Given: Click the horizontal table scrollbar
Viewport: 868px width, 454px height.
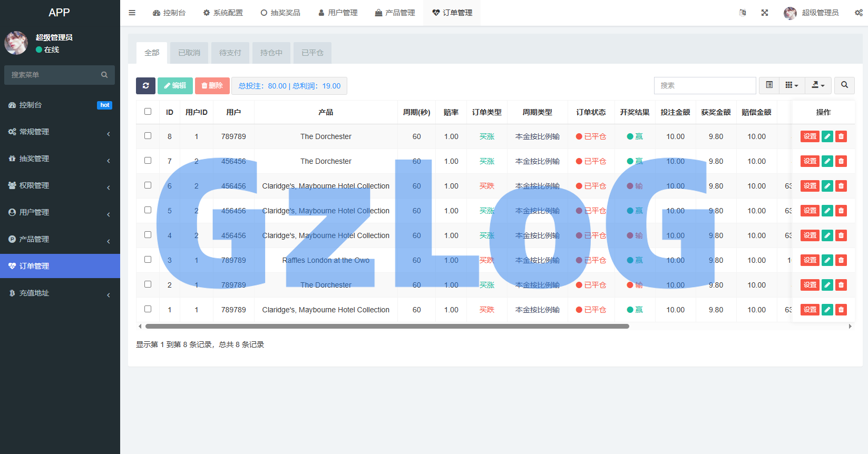Looking at the screenshot, I should click(387, 326).
